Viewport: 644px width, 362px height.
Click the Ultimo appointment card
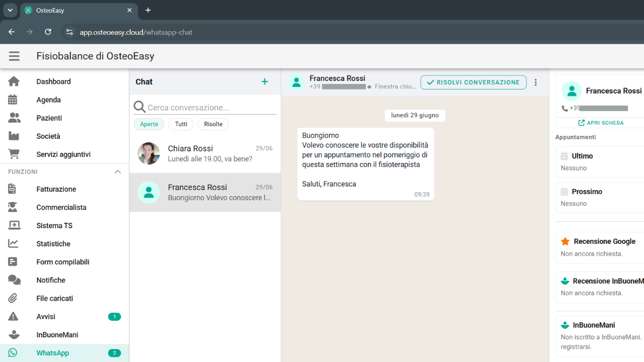(600, 162)
